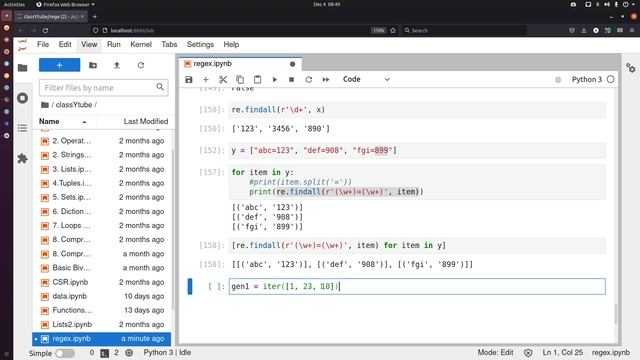Restart the kernel
This screenshot has height=360, width=640.
pyautogui.click(x=309, y=80)
